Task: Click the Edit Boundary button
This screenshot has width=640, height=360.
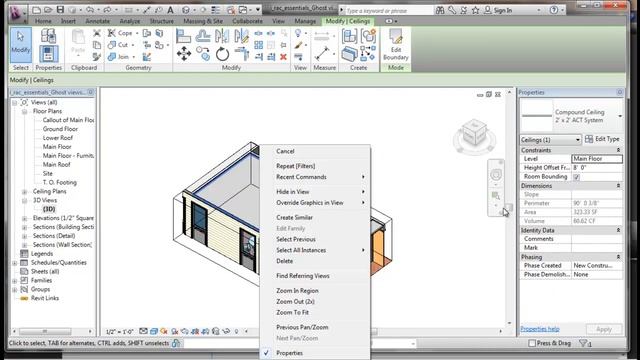Action: (396, 45)
